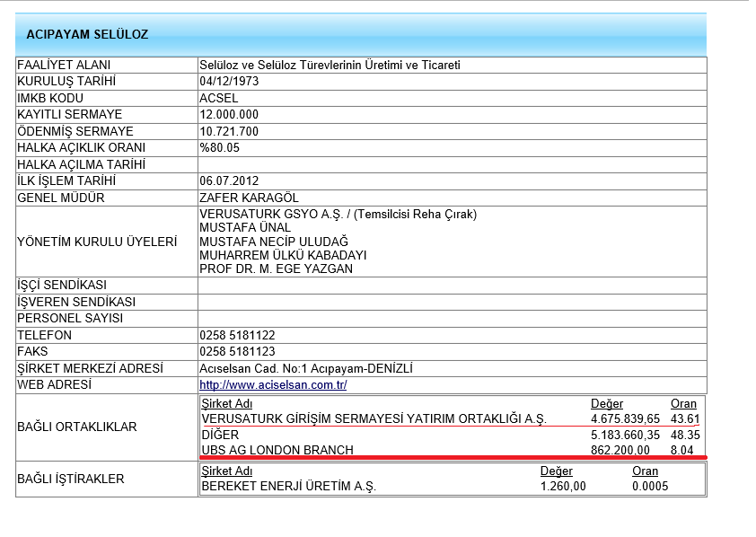Image resolution: width=756 pixels, height=537 pixels.
Task: Select UBS AG LONDON BRANCH row name
Action: pyautogui.click(x=277, y=450)
